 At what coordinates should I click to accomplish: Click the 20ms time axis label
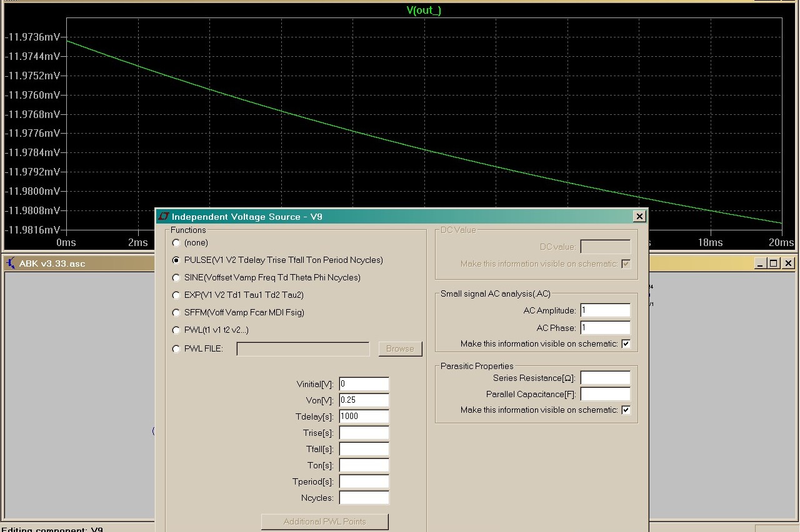(781, 242)
